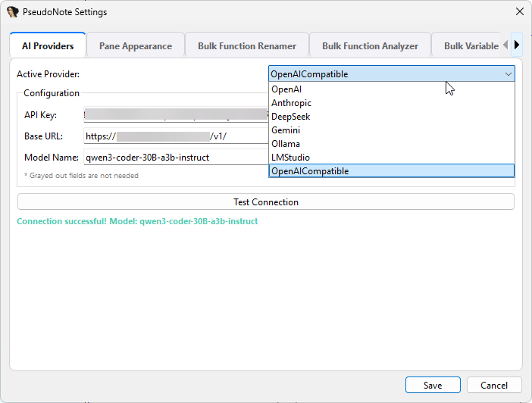Go to the Bulk Function Analyzer tab

click(370, 45)
